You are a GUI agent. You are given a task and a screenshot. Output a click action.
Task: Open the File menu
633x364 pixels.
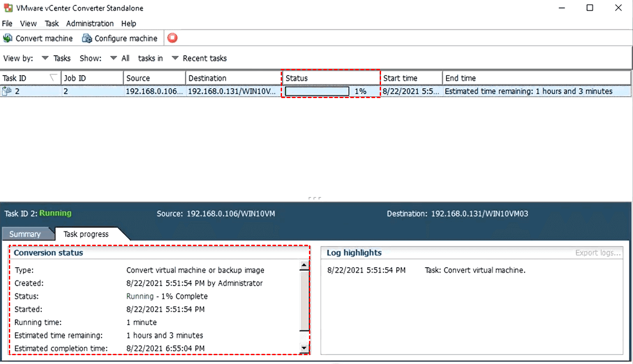coord(7,23)
